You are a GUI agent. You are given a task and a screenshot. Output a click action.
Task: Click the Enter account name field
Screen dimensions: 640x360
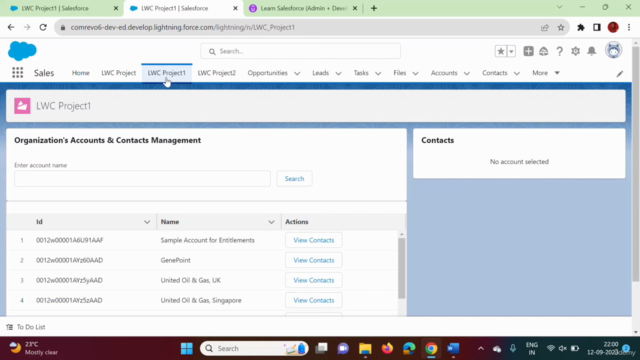142,178
